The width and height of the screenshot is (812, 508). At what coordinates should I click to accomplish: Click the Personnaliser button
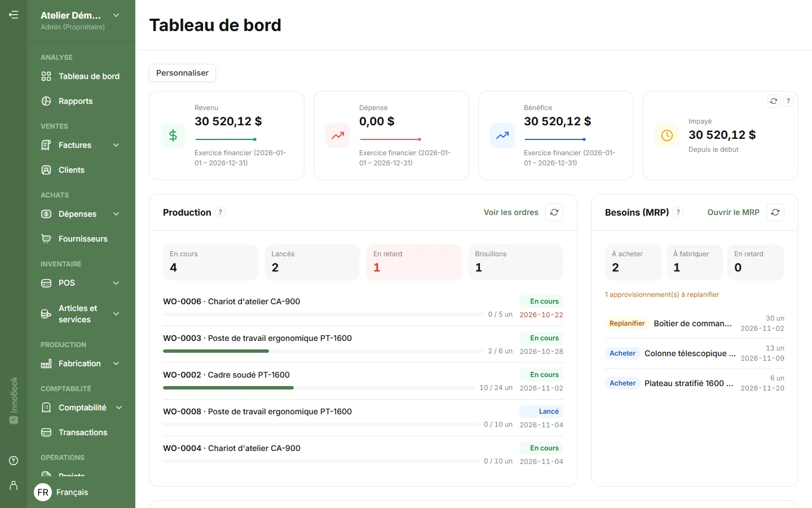click(x=182, y=73)
